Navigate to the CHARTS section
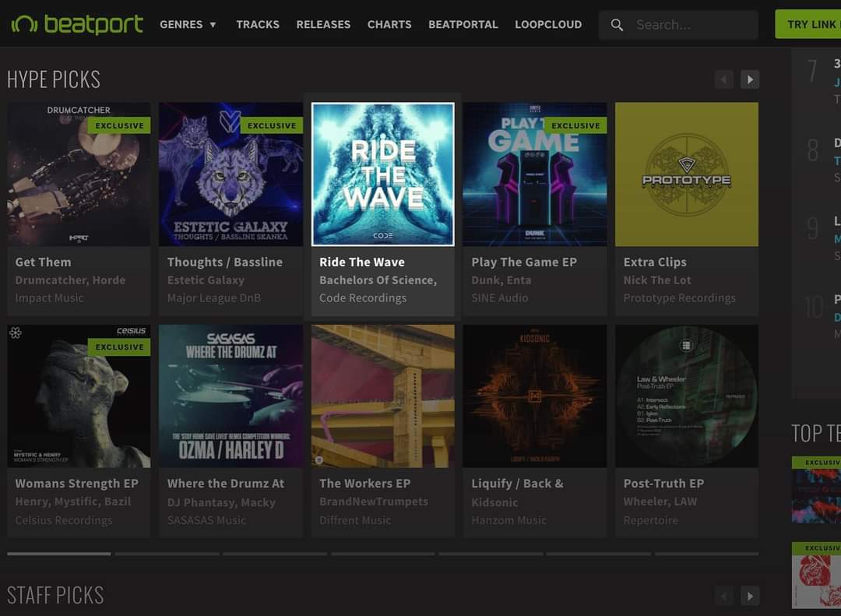 [389, 24]
